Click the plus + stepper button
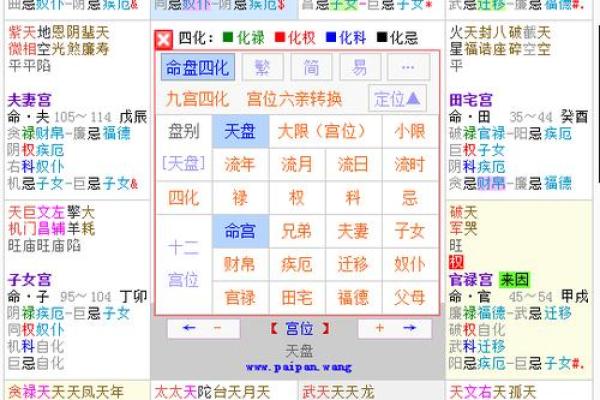 point(380,328)
